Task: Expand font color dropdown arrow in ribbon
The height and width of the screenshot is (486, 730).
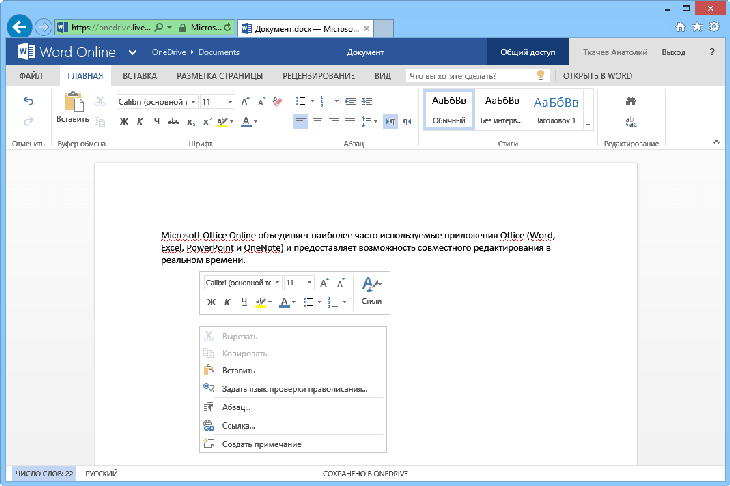Action: pos(256,122)
